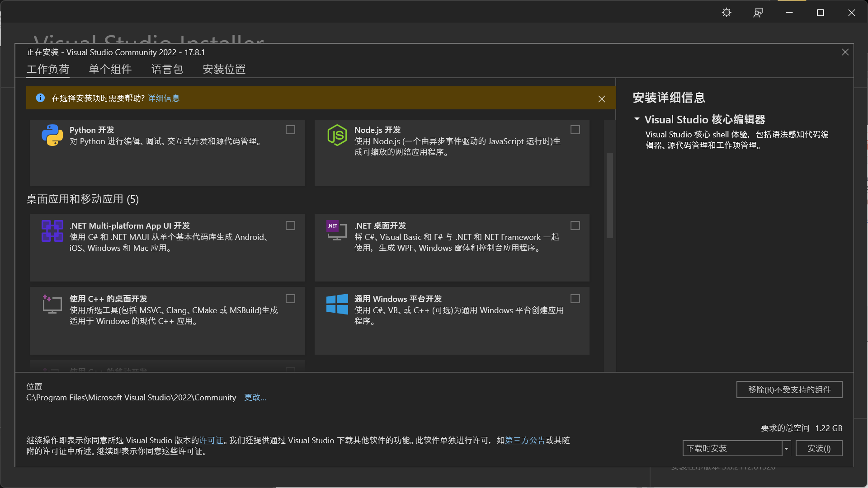Click the C++ 桌面开发 monitor icon
868x488 pixels.
pyautogui.click(x=52, y=304)
